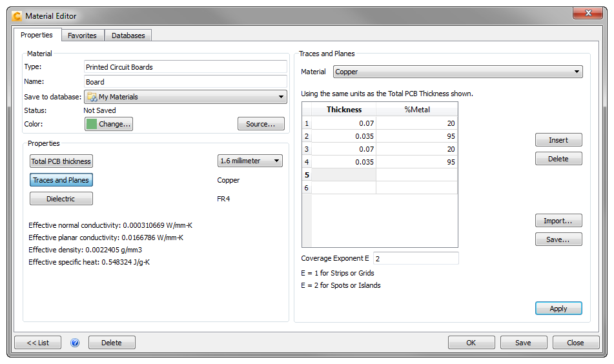Click the Total PCB thickness button
The width and height of the screenshot is (614, 364).
click(61, 161)
